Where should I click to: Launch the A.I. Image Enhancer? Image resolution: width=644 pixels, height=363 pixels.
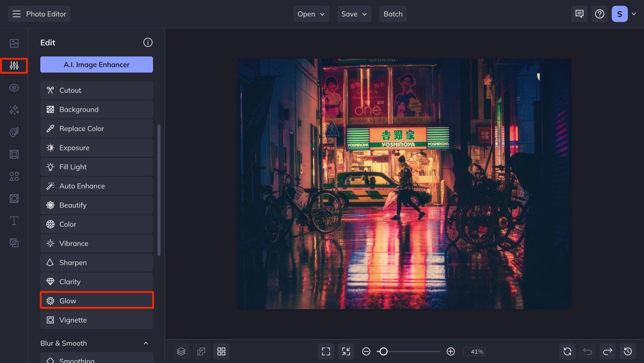(97, 64)
